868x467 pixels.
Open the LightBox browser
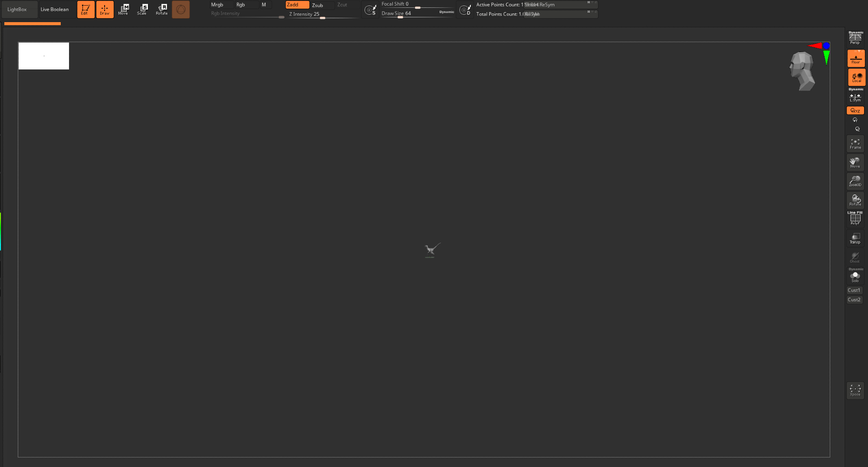(20, 9)
